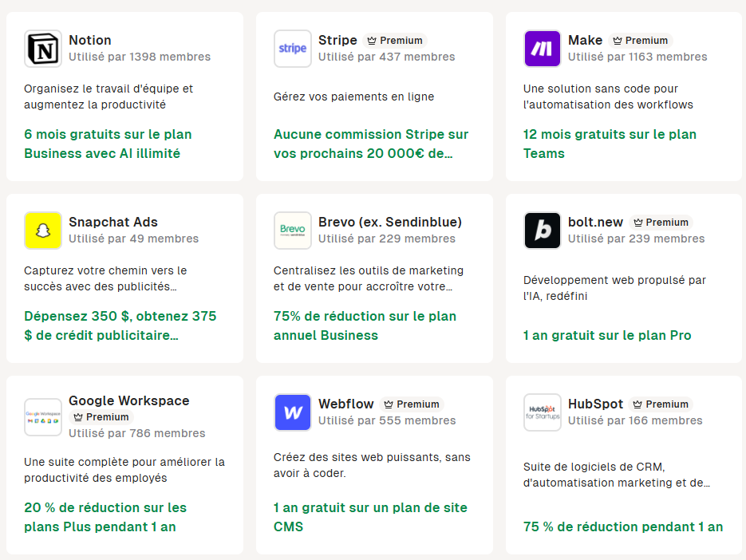Viewport: 746px width, 560px height.
Task: Click 'Centralisez les outils de marketing' description
Action: [x=369, y=278]
